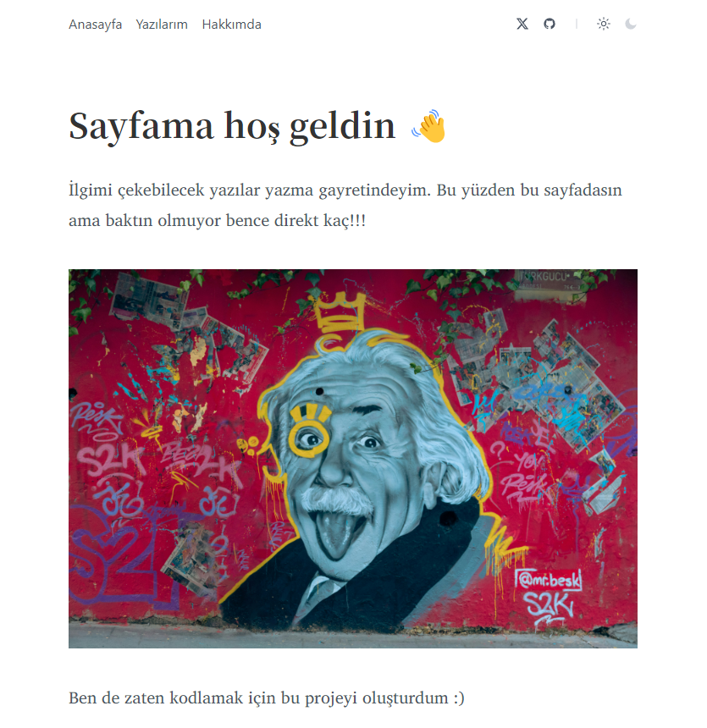Switch to light theme with sun icon

pyautogui.click(x=604, y=24)
